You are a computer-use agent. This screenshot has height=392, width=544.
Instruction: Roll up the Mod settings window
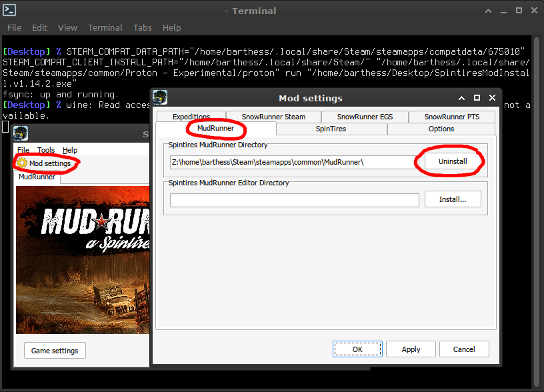(461, 98)
